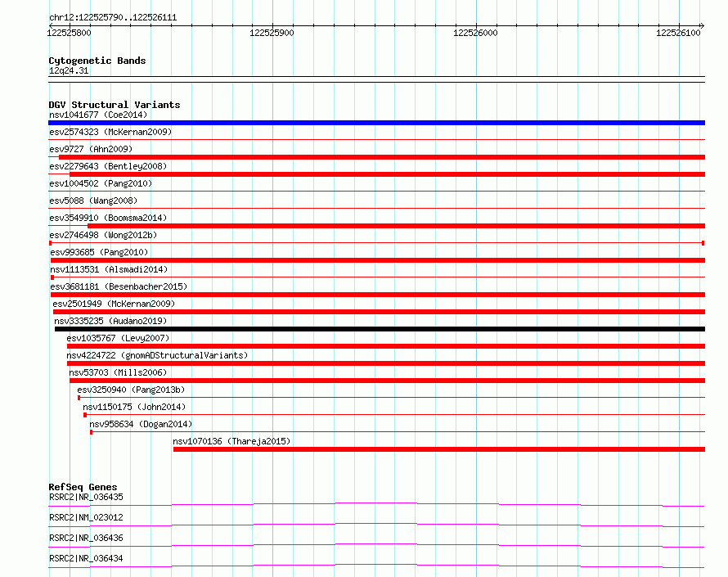Click the small start marker of esv2746498
Image resolution: width=728 pixels, height=577 pixels.
point(50,243)
